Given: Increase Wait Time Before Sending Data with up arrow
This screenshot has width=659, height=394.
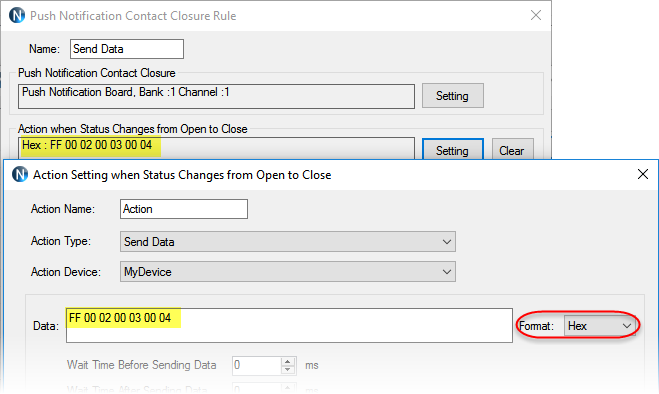Looking at the screenshot, I should coord(288,361).
